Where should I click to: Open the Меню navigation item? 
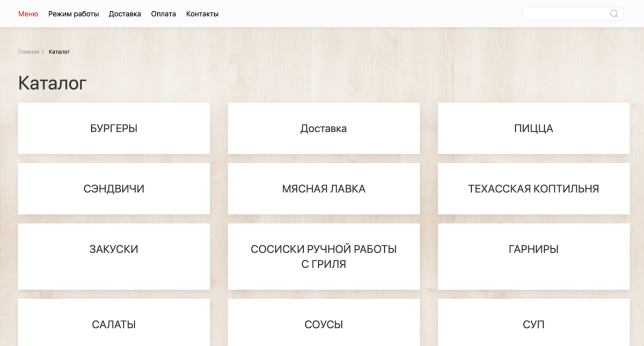click(x=28, y=14)
